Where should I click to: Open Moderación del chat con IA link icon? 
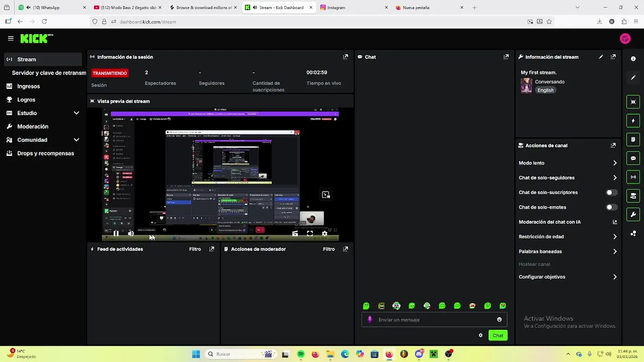615,222
